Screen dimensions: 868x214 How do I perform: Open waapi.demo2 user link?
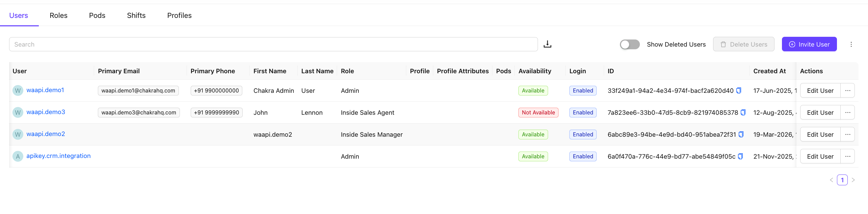[46, 134]
